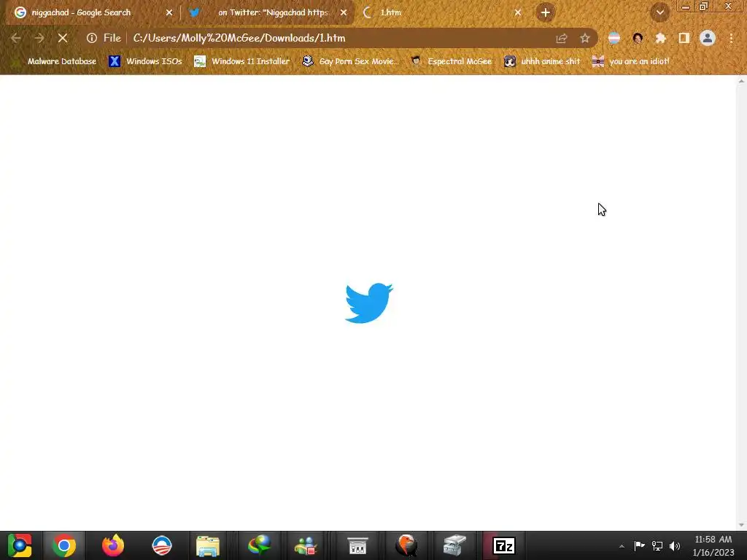This screenshot has width=747, height=560.
Task: Open the Action Center flag icon
Action: click(639, 545)
